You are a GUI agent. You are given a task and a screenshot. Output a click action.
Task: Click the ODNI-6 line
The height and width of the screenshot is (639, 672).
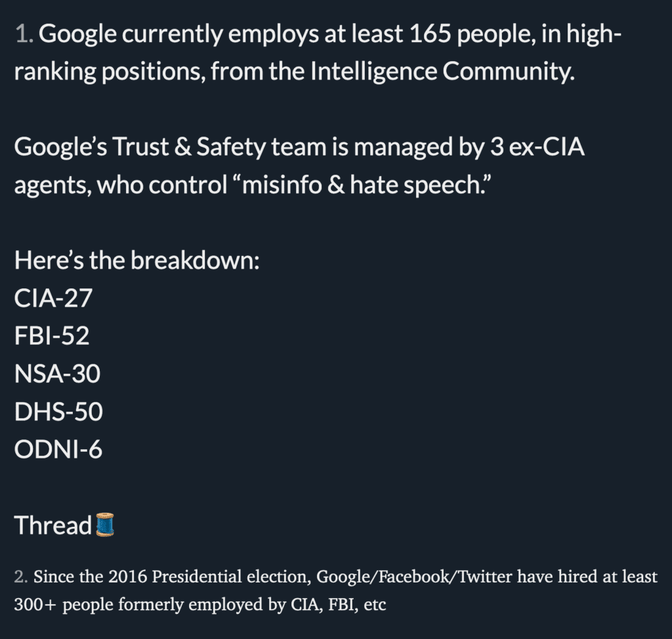coord(58,449)
